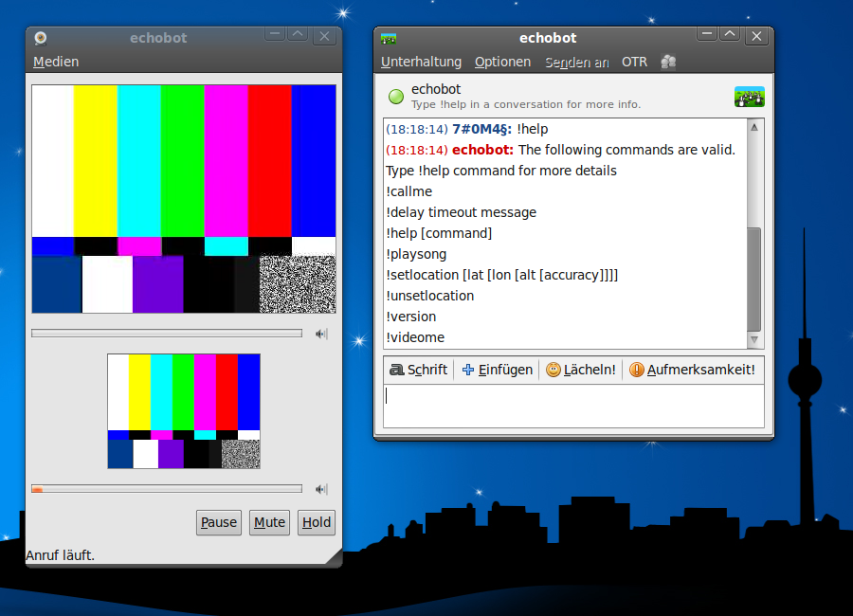Open the Unterhaltung menu

pos(421,62)
